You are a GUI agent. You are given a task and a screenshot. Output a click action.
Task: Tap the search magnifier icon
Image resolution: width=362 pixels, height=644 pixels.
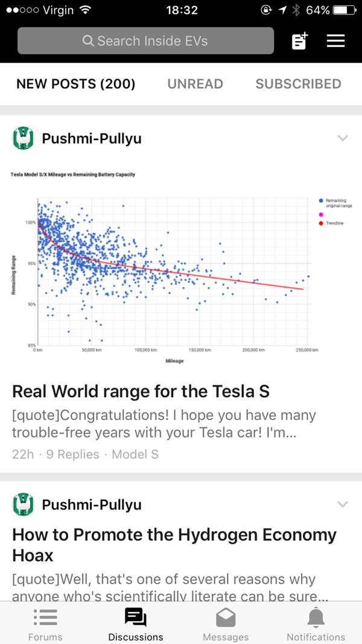click(x=88, y=41)
